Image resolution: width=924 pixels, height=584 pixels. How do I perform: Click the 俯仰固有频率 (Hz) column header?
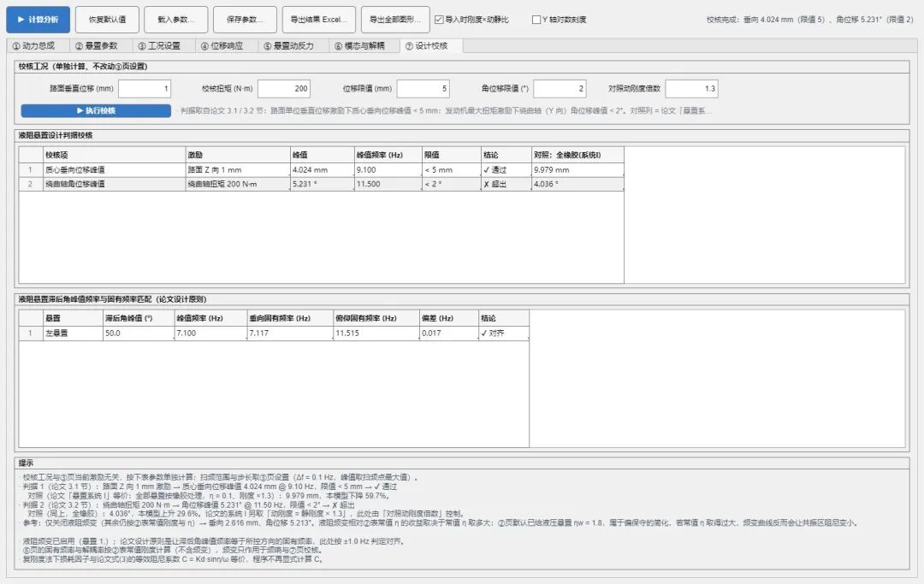tap(376, 318)
